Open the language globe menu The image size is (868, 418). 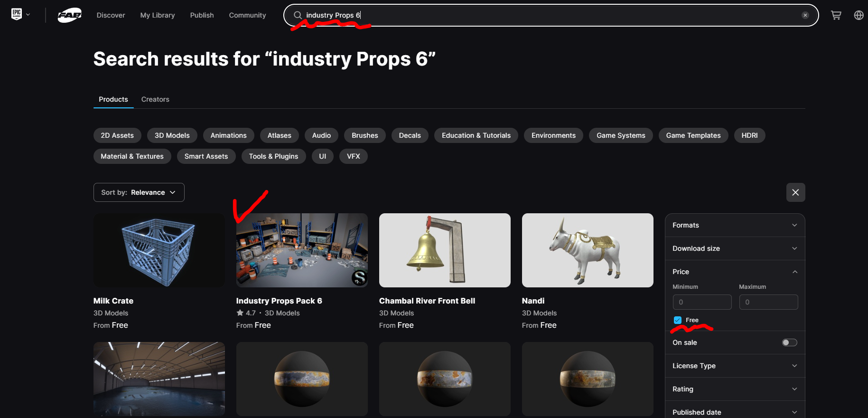pos(859,15)
